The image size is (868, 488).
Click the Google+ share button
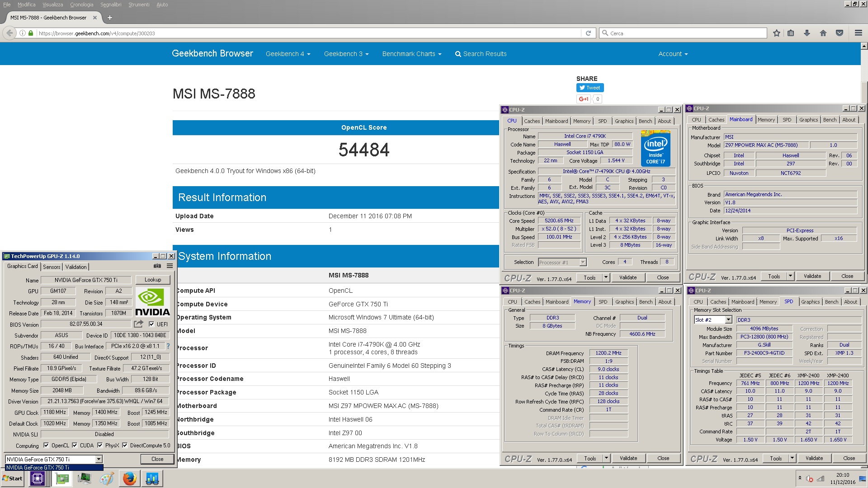(x=584, y=99)
